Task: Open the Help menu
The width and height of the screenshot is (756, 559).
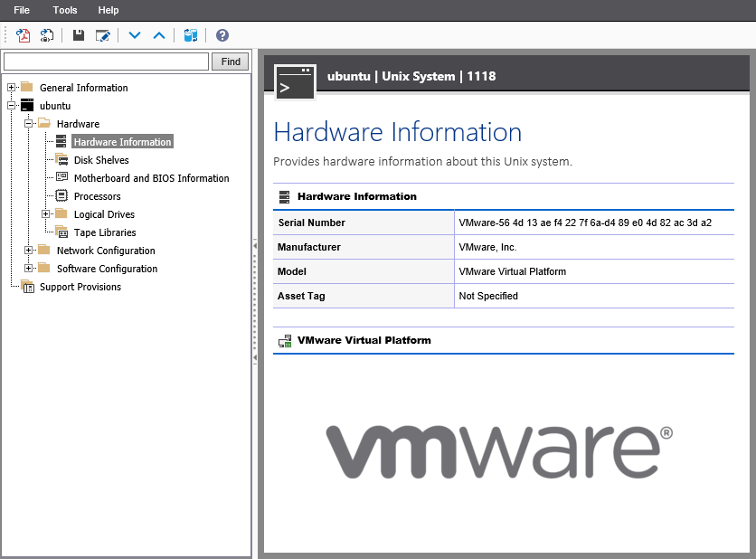Action: [108, 10]
